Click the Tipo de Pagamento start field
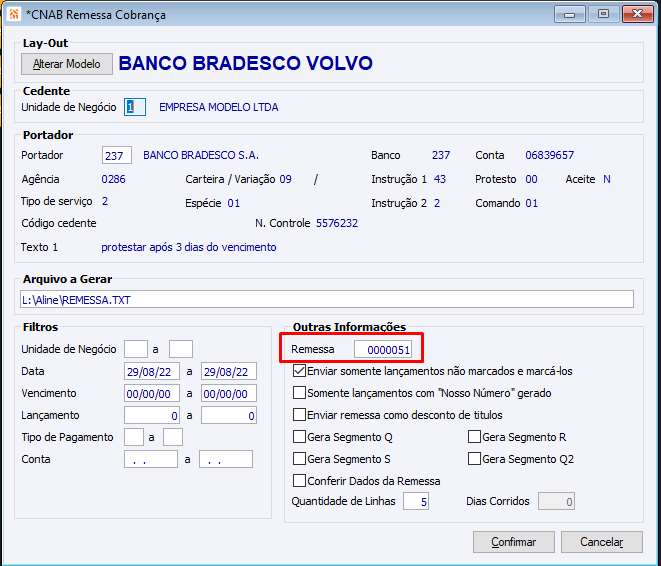 [134, 437]
